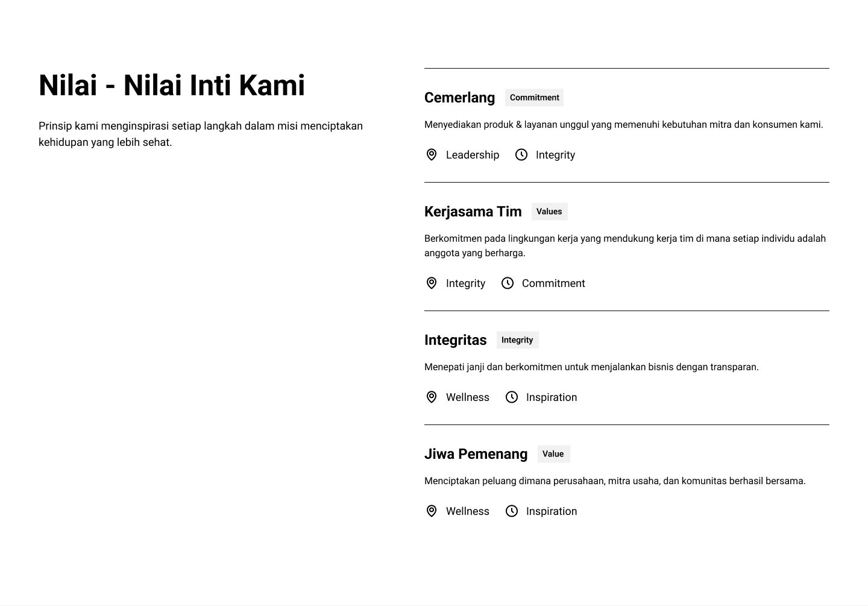Open the Integritas heading
This screenshot has width=868, height=606.
455,340
